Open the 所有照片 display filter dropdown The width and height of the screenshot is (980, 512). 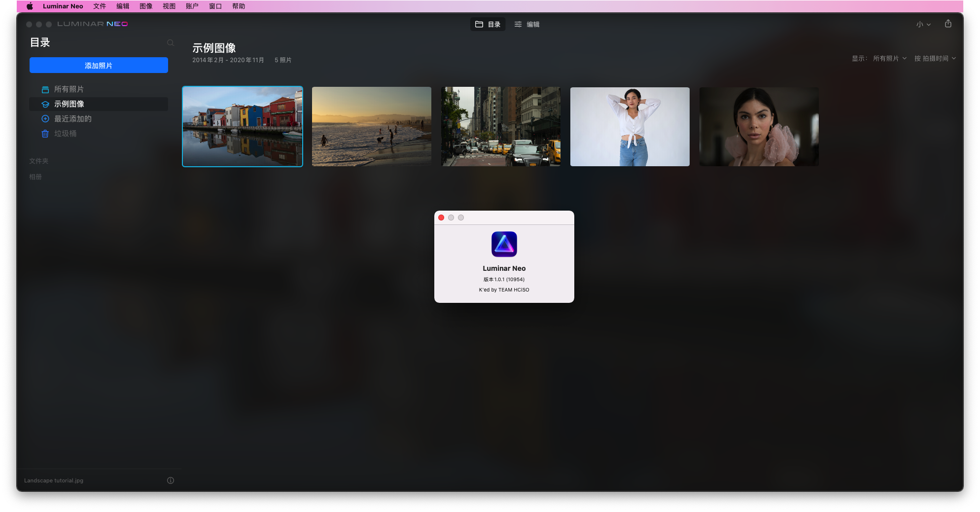(889, 58)
